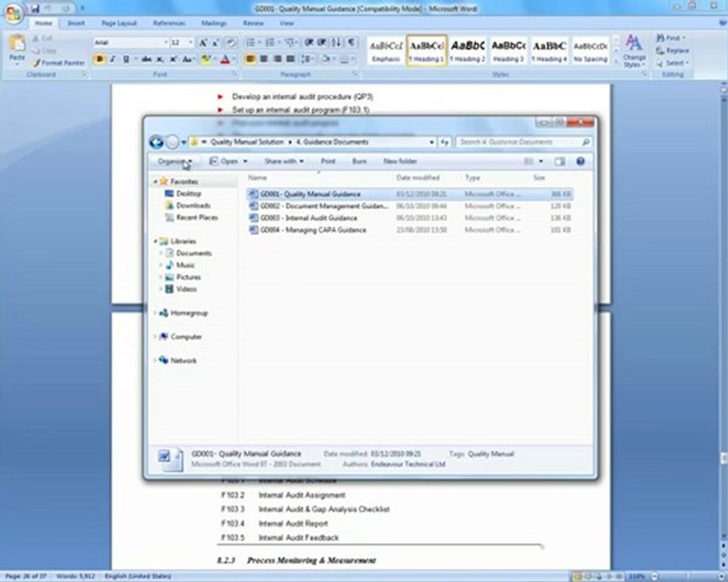
Task: Toggle Superscript formatting
Action: 173,59
